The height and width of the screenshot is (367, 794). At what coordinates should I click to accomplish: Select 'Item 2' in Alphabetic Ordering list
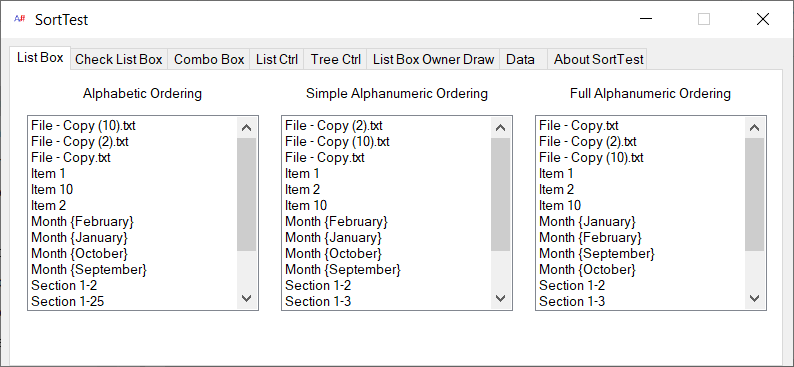pos(133,206)
